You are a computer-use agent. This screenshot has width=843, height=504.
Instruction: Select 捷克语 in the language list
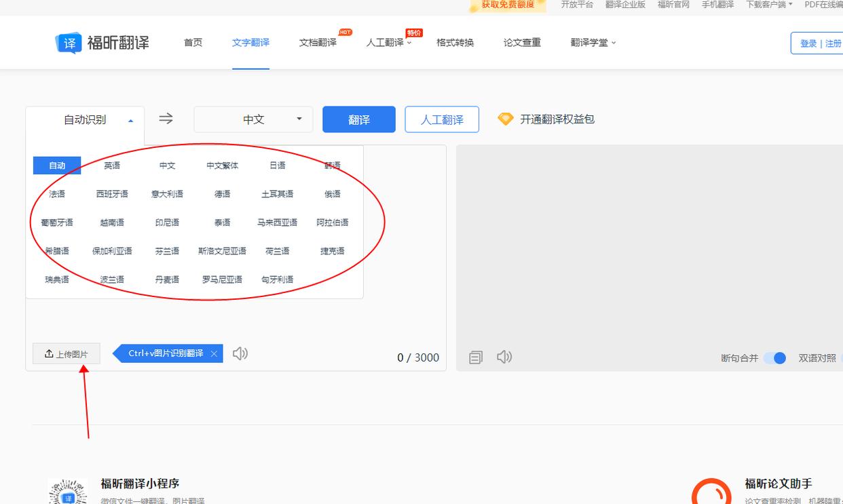tap(333, 251)
